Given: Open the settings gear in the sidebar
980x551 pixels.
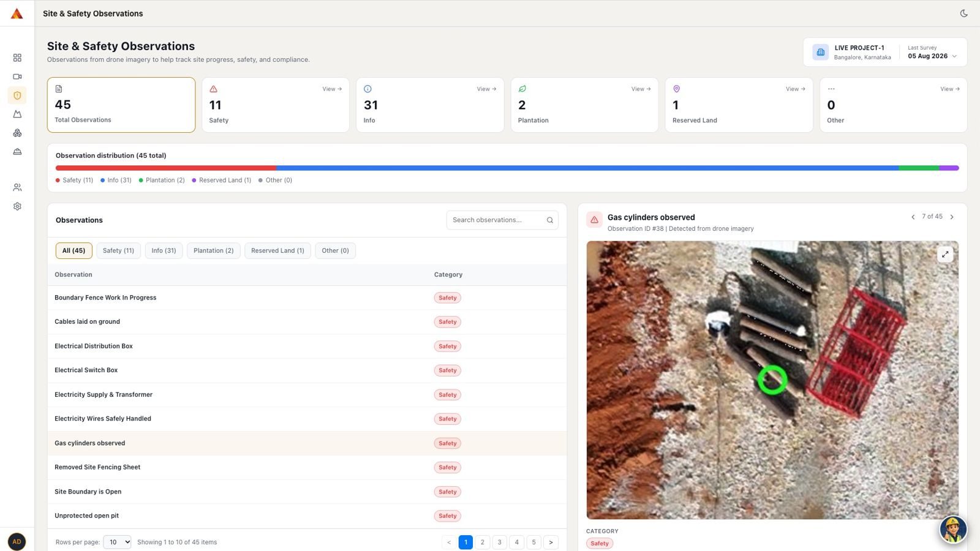Looking at the screenshot, I should [x=17, y=206].
